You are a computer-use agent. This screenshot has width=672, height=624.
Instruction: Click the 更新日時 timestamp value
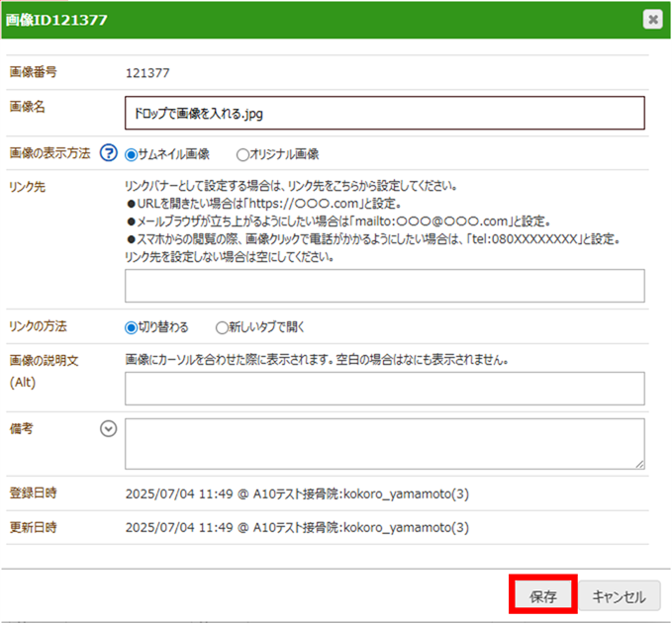[x=297, y=528]
